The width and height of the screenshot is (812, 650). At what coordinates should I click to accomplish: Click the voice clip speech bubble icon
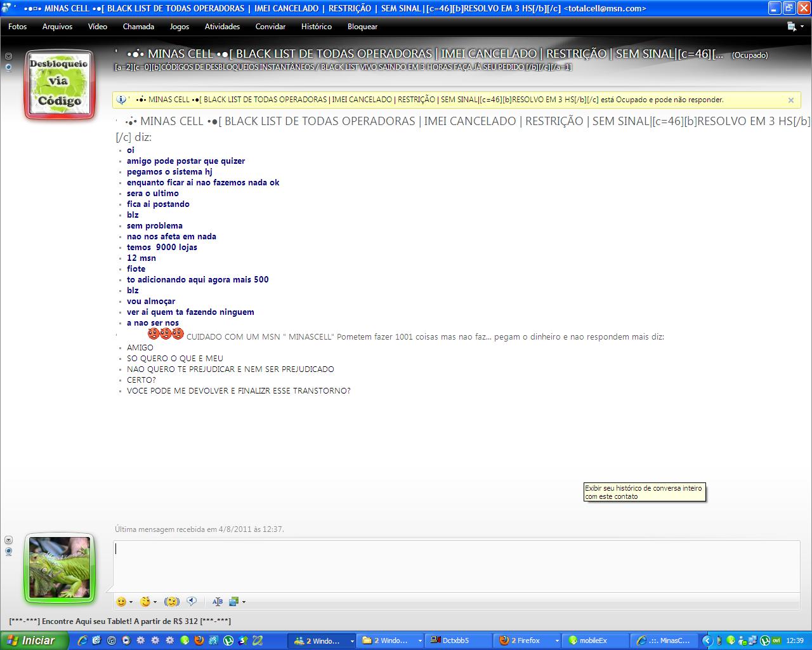tap(192, 602)
